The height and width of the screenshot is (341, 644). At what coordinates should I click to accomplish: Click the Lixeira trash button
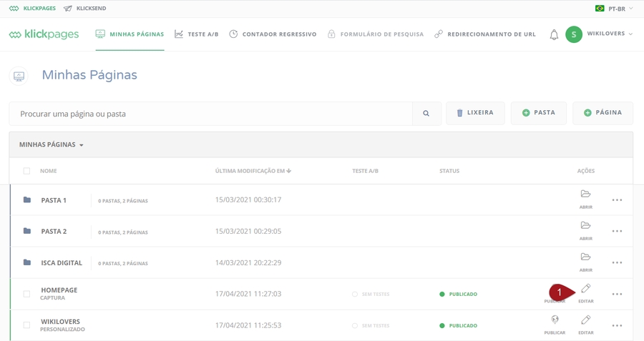[x=475, y=113]
